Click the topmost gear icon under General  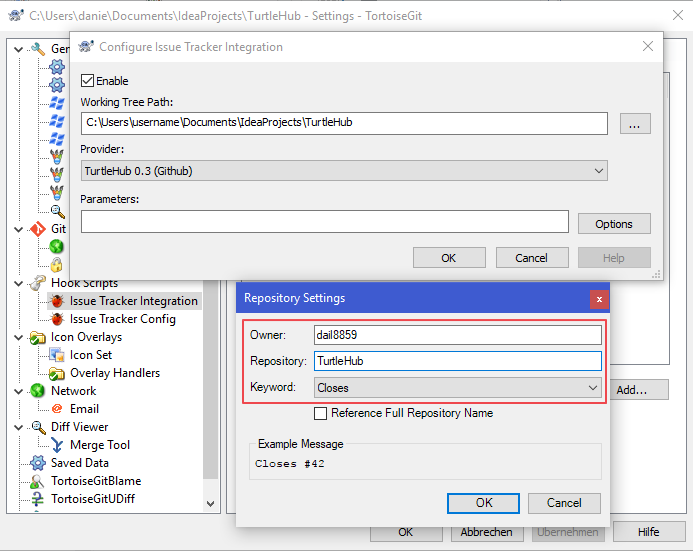tap(57, 67)
